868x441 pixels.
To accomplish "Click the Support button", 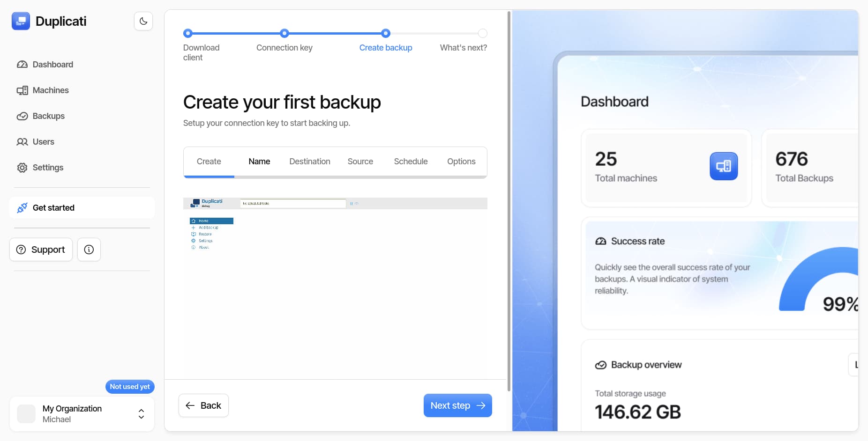I will point(41,250).
